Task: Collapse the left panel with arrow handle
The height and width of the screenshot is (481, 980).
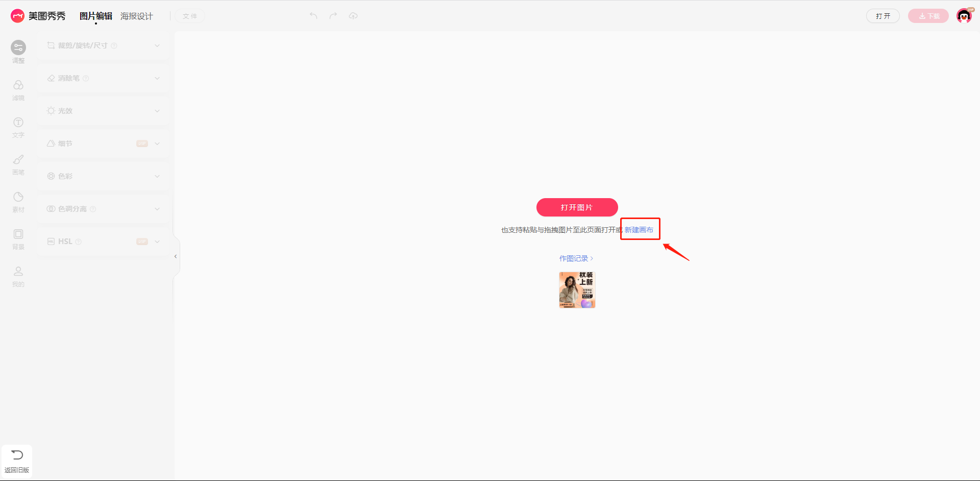Action: point(176,256)
